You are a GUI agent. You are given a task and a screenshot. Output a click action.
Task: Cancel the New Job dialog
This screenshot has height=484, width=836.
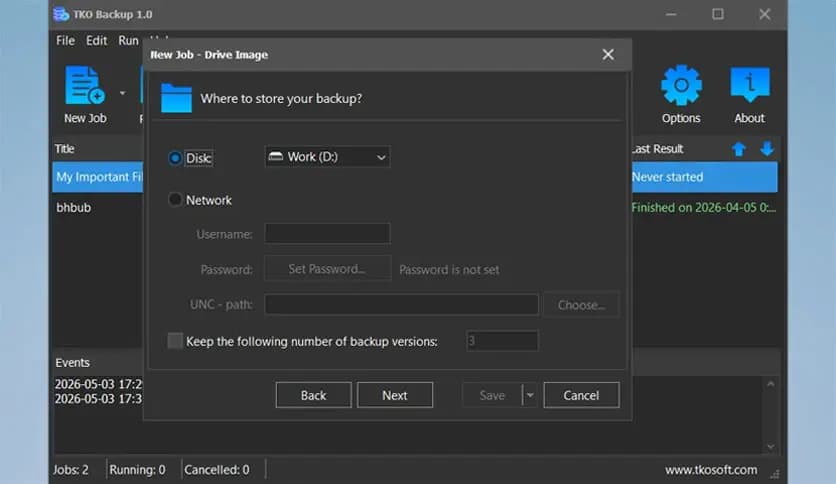click(581, 395)
